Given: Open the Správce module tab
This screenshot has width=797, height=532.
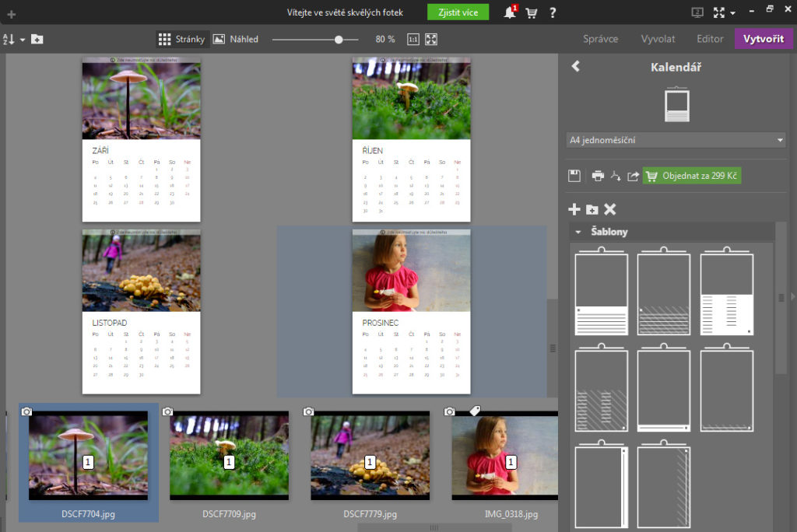Looking at the screenshot, I should coord(601,39).
